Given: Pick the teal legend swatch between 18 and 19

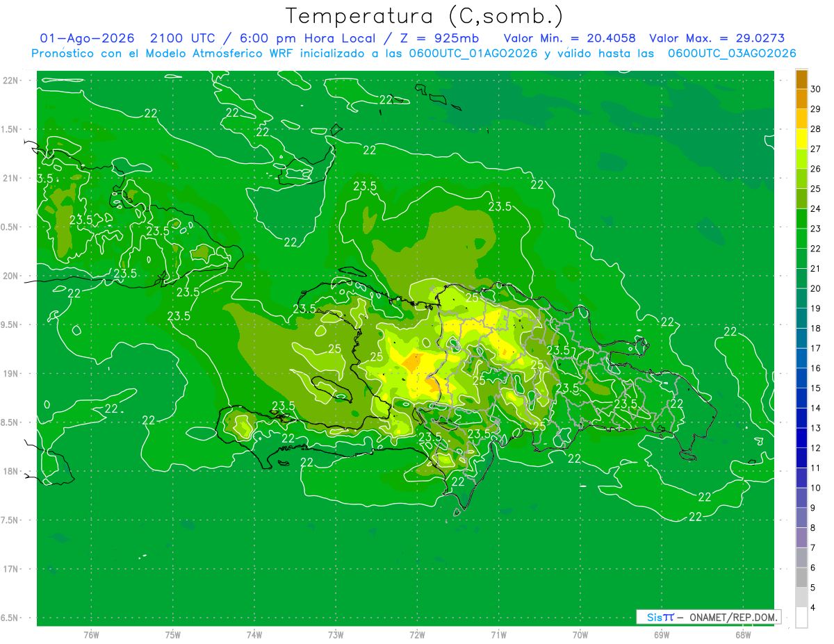Looking at the screenshot, I should 801,319.
